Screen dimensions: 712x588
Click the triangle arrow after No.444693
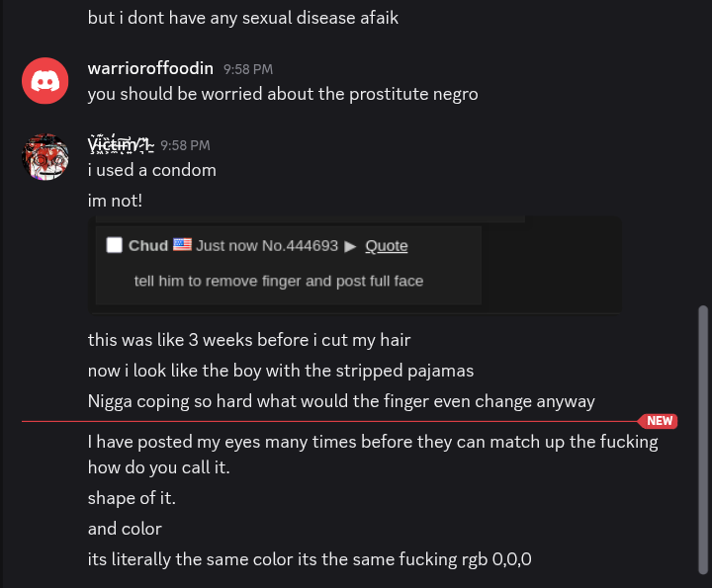pyautogui.click(x=350, y=246)
